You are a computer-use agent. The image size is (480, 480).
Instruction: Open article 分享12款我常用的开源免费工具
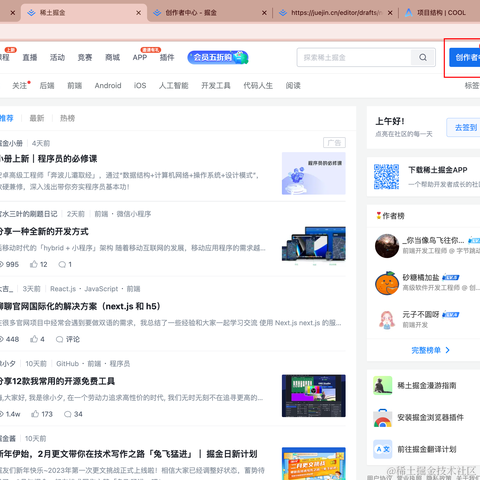tap(57, 381)
